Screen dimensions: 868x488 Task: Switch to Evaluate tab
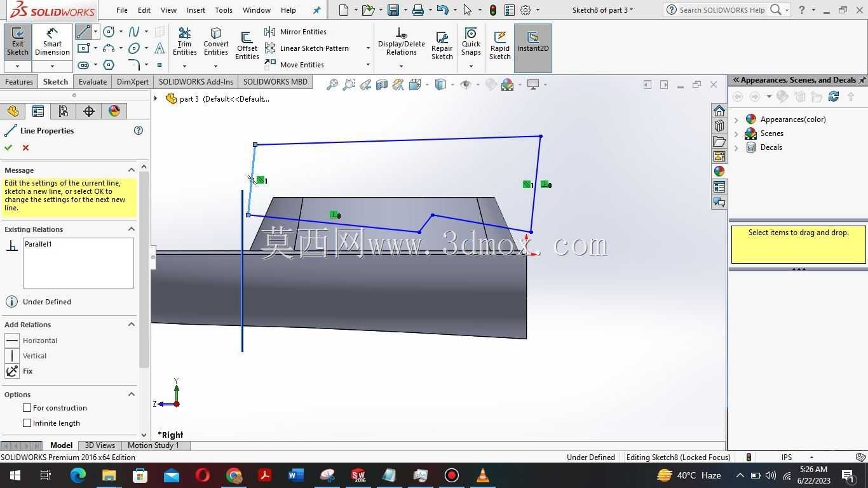coord(93,82)
